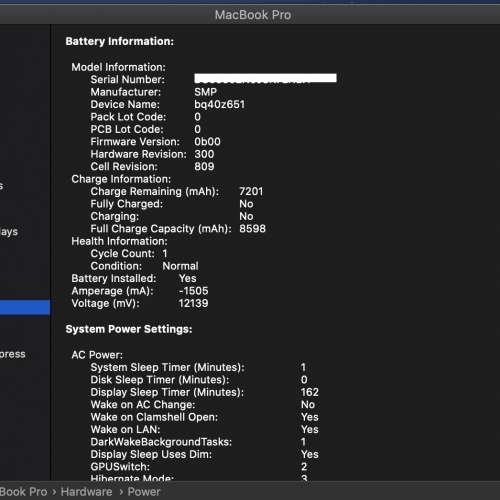Viewport: 500px width, 500px height.
Task: Click the PCB Lot Code label
Action: click(x=127, y=129)
